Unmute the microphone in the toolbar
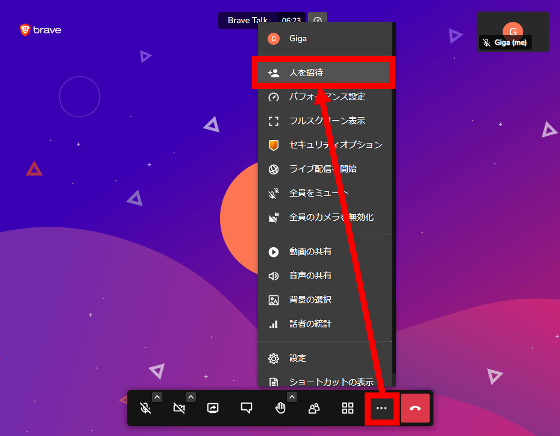Image resolution: width=560 pixels, height=436 pixels. (145, 408)
